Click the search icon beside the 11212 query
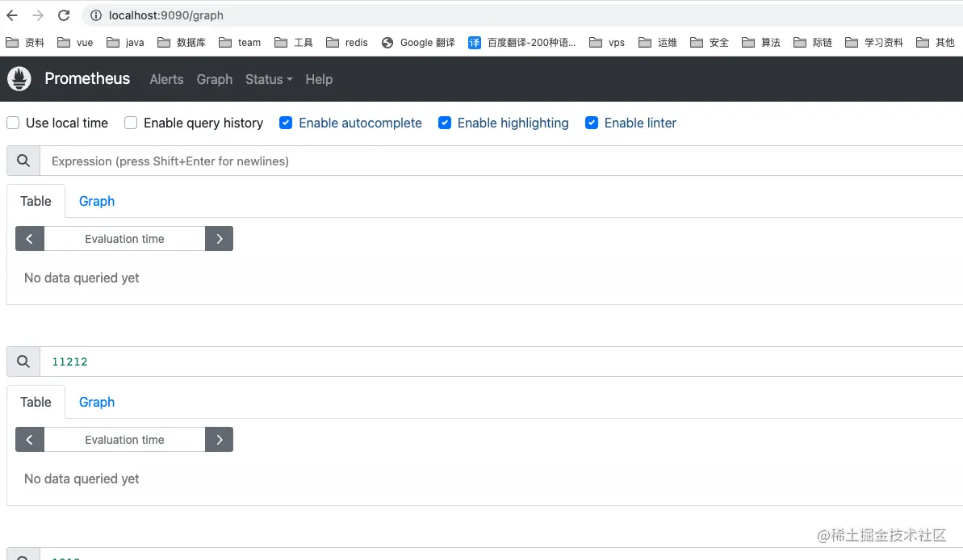 pos(23,361)
